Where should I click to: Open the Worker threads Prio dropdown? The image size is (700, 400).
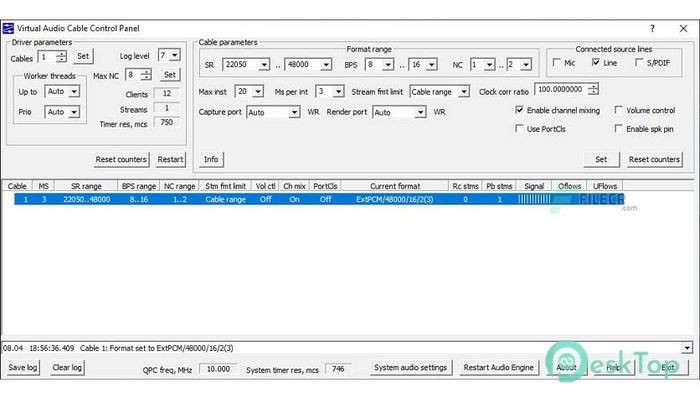(x=74, y=112)
